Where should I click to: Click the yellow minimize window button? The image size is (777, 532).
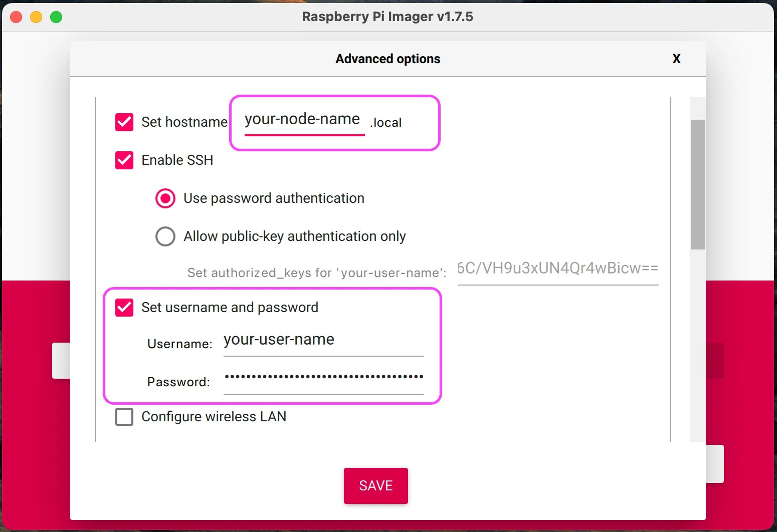coord(36,17)
